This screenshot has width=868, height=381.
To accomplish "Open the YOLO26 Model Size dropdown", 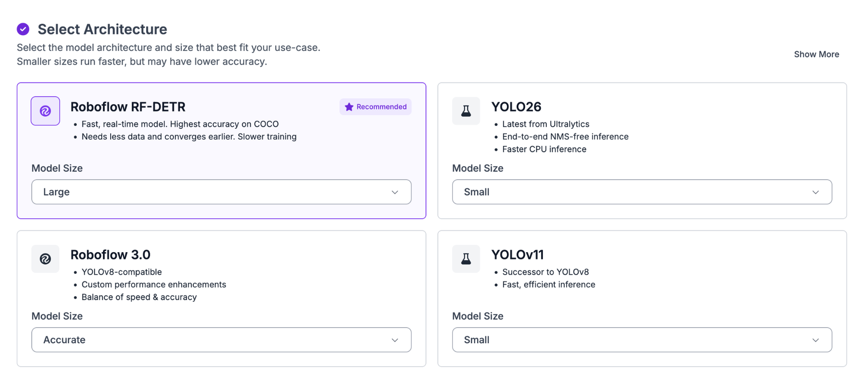I will pos(642,192).
